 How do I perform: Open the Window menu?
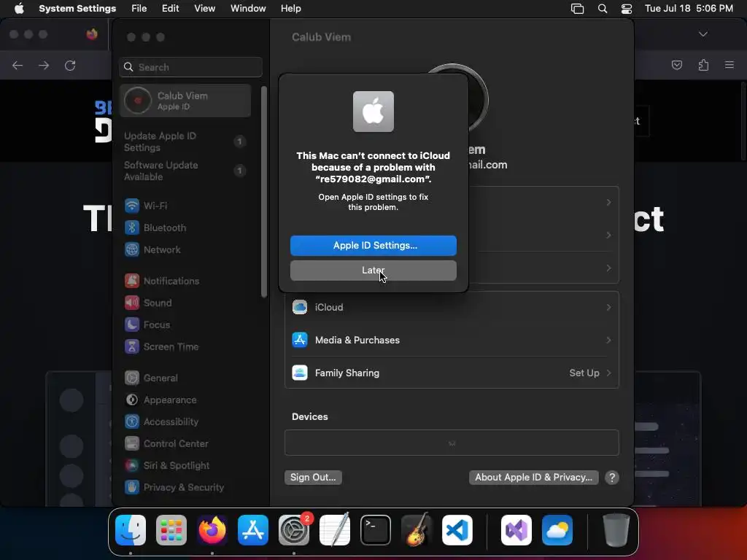pyautogui.click(x=248, y=9)
